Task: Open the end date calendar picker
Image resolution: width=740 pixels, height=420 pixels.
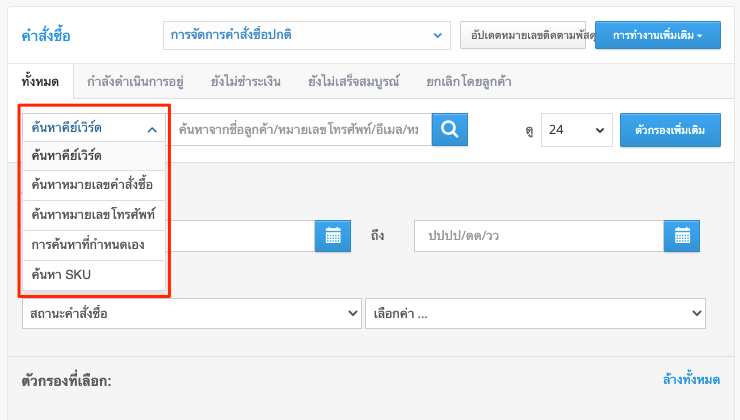Action: click(x=682, y=235)
